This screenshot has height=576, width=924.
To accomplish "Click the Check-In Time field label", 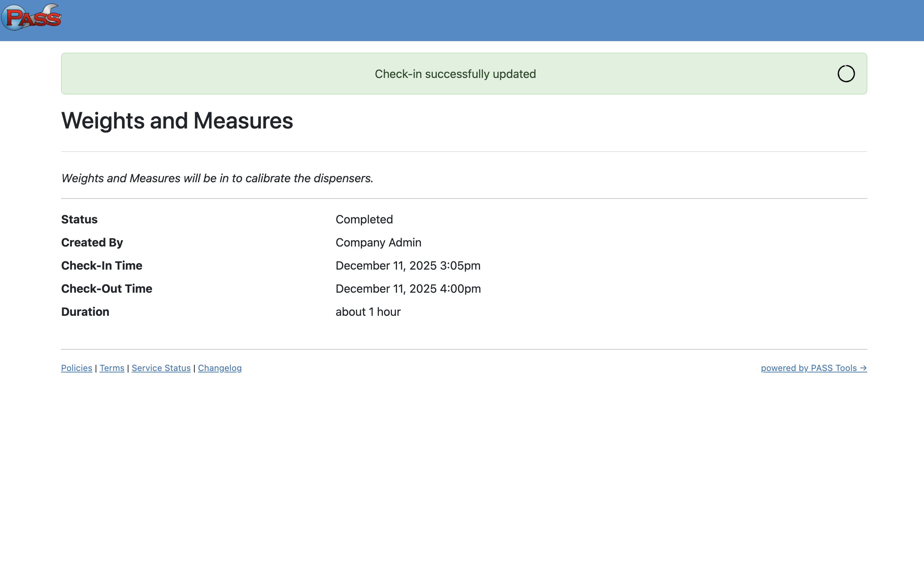I will (x=102, y=266).
